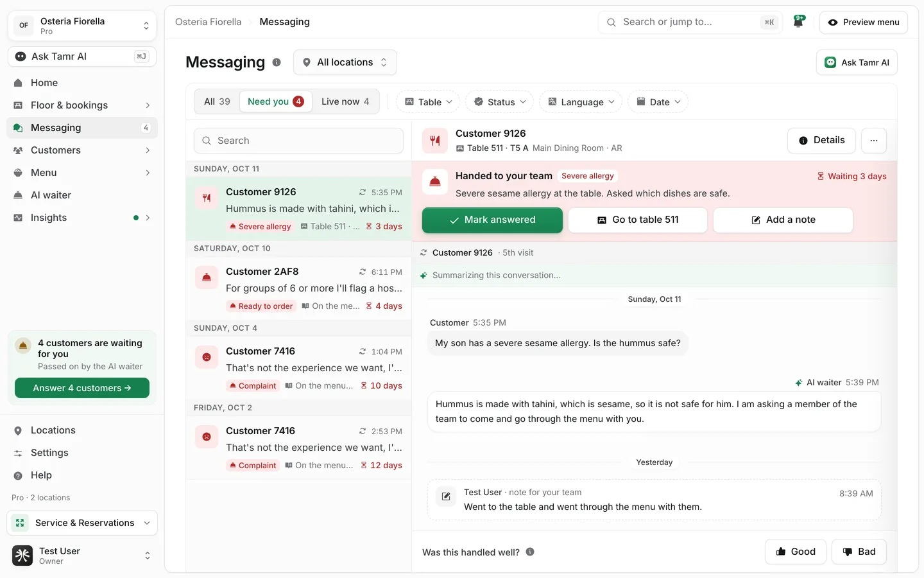Open Settings page
This screenshot has width=924, height=578.
(82, 453)
